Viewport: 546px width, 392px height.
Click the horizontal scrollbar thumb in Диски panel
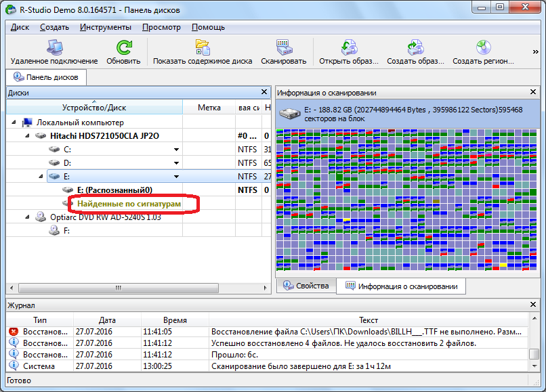[x=119, y=288]
